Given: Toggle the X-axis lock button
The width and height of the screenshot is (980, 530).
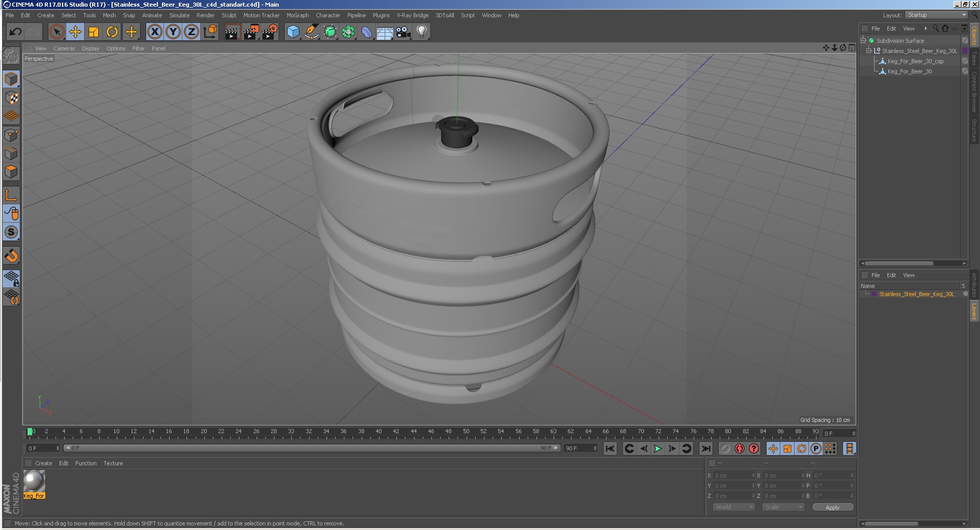Looking at the screenshot, I should point(154,32).
